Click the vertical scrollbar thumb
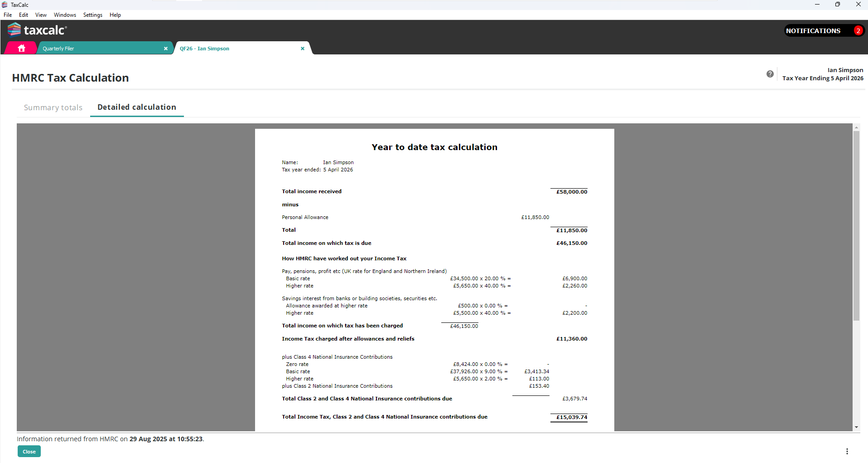This screenshot has height=463, width=868. (x=856, y=226)
